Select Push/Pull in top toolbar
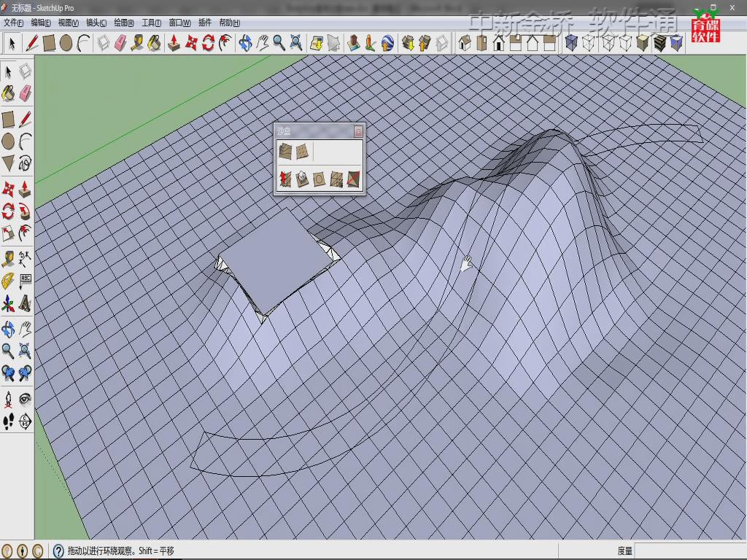The height and width of the screenshot is (560, 747). (174, 43)
